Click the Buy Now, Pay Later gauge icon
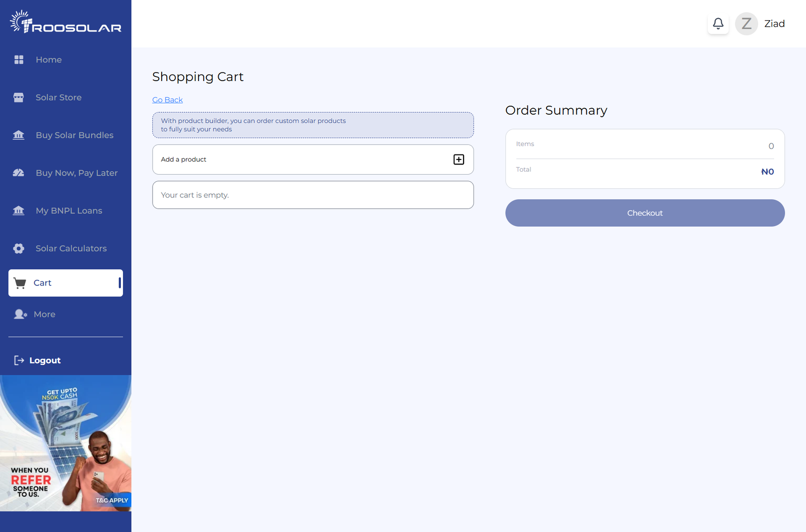Viewport: 806px width, 532px height. (x=19, y=173)
